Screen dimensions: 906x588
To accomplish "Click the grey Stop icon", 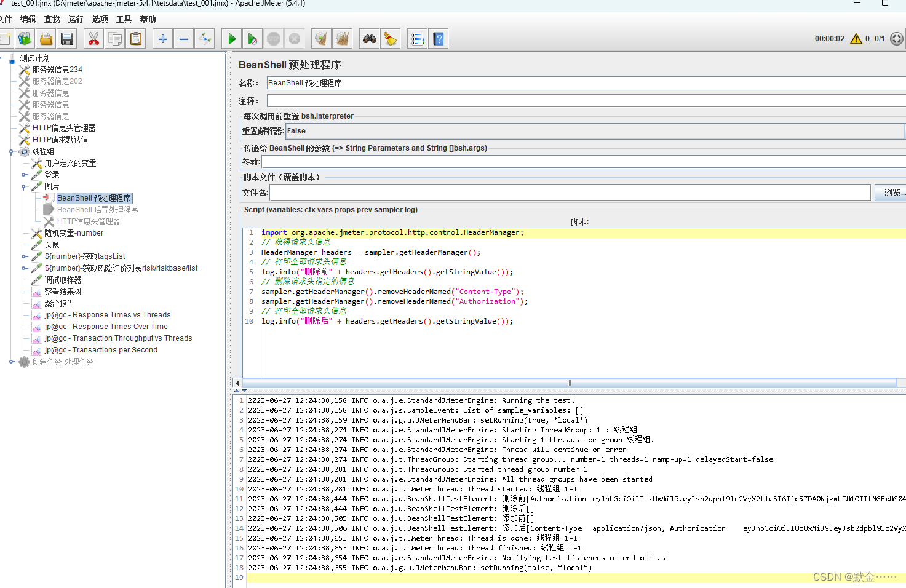I will [x=274, y=39].
